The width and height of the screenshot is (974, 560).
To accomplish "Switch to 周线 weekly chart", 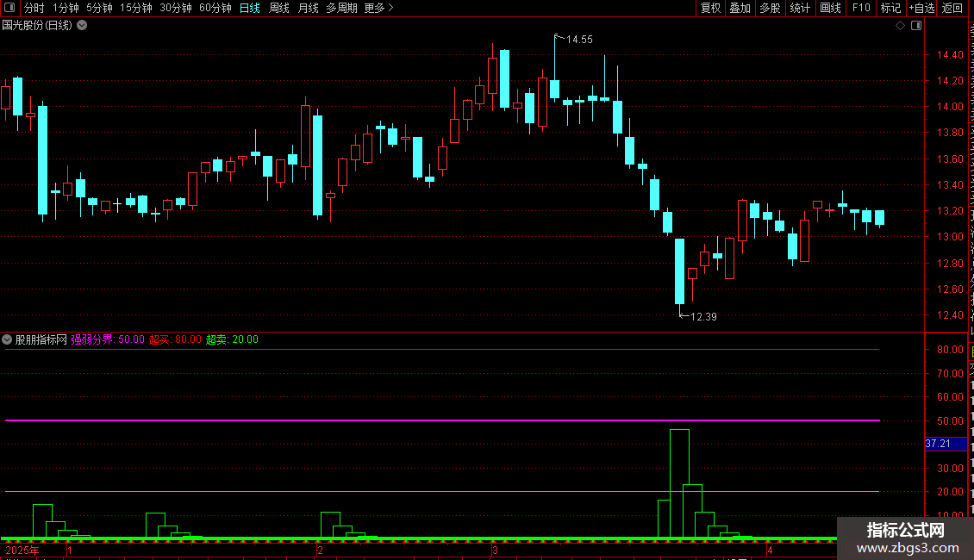I will click(279, 8).
